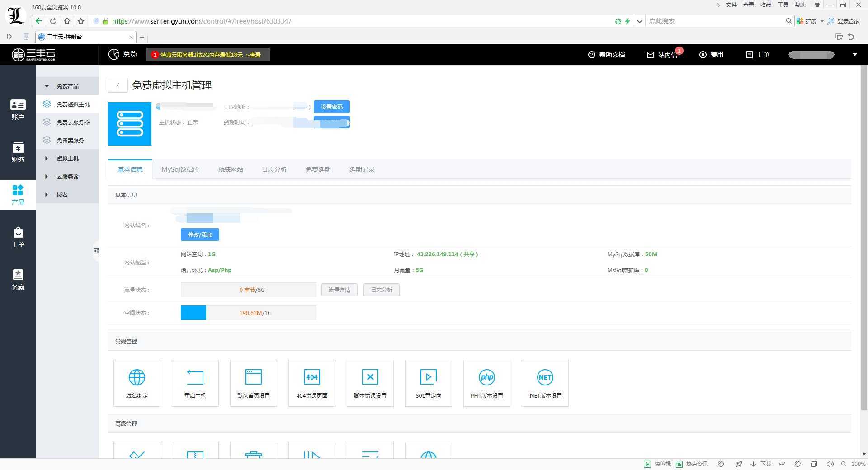Switch to the 免费延期 tab

tap(318, 169)
